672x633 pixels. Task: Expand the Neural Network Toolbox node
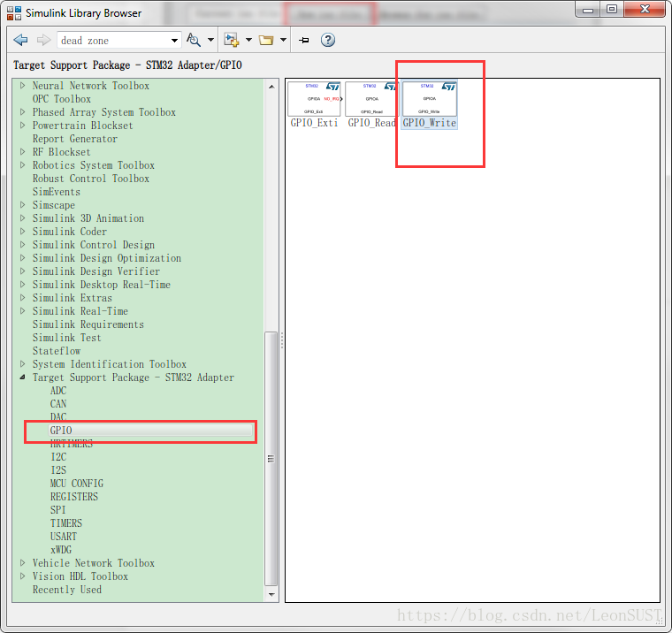tap(23, 86)
